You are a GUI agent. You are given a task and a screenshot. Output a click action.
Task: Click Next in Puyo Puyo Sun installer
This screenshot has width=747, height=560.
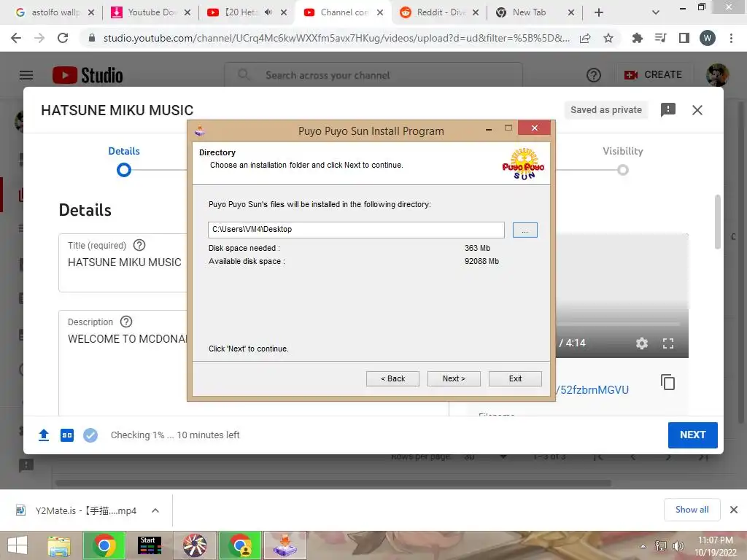tap(454, 378)
